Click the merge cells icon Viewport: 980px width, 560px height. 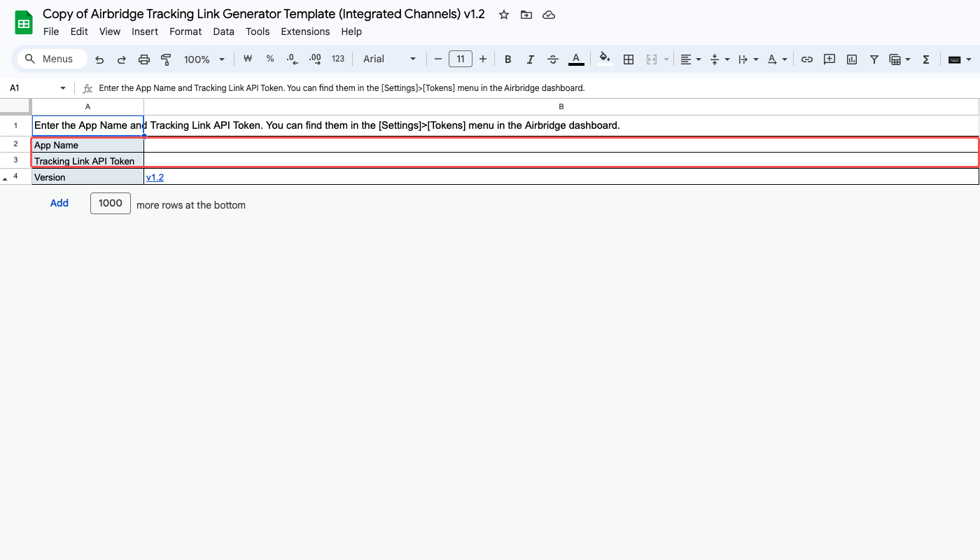(x=652, y=59)
